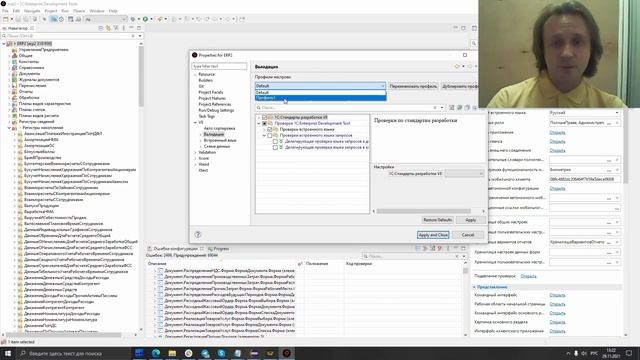Screen dimensions: 640x360
Task: Click Restore Defaults button
Action: 437,220
